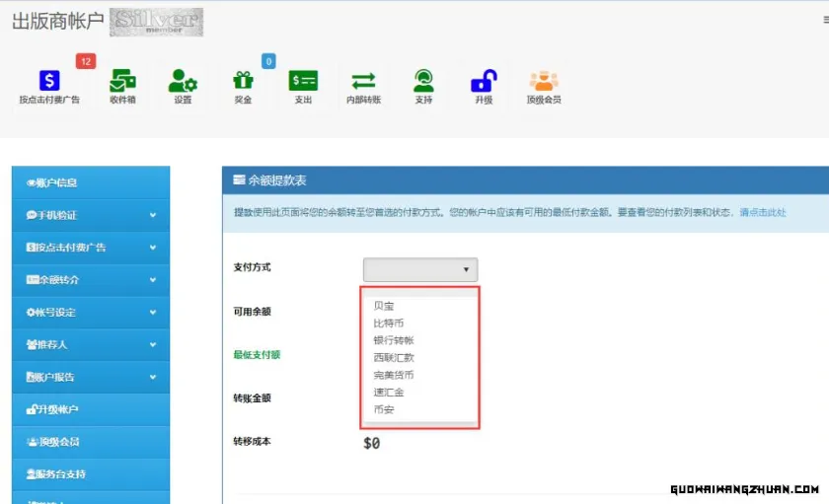This screenshot has height=504, width=829.
Task: Select 推荐人 sidebar item
Action: coord(91,344)
